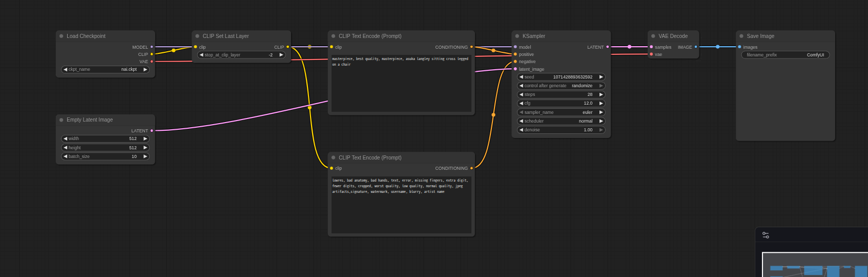Collapse the VAE Decode node using its title dot
Viewport: 868px width, 277px height.
click(x=653, y=36)
